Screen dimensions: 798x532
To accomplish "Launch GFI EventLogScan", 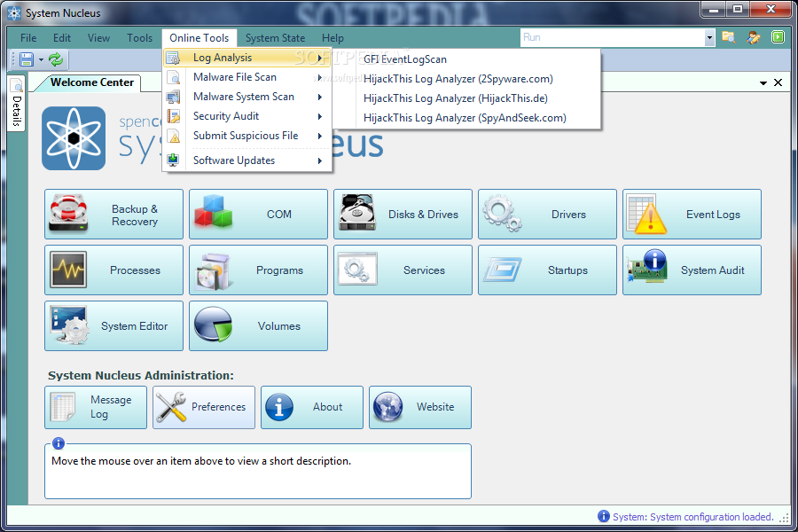I will (x=405, y=59).
